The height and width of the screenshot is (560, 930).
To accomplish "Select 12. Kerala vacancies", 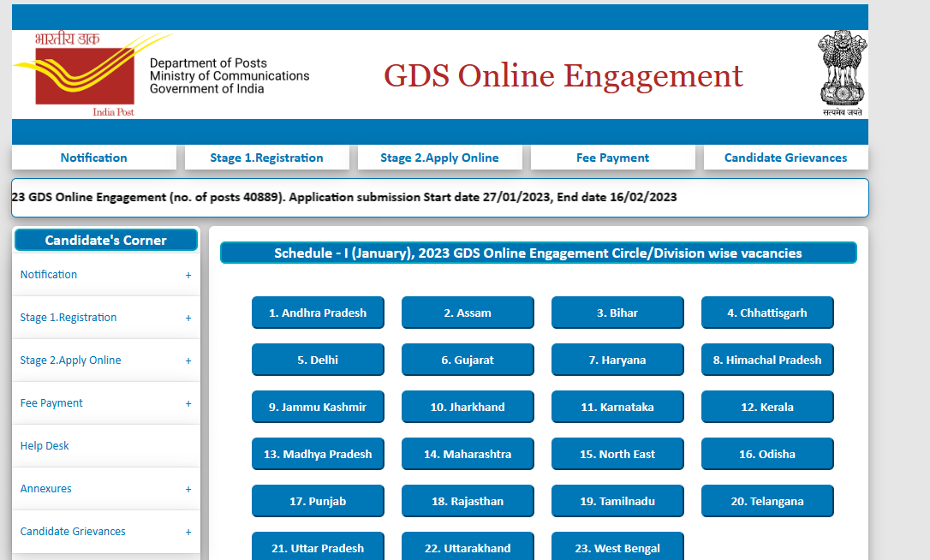I will coord(767,407).
